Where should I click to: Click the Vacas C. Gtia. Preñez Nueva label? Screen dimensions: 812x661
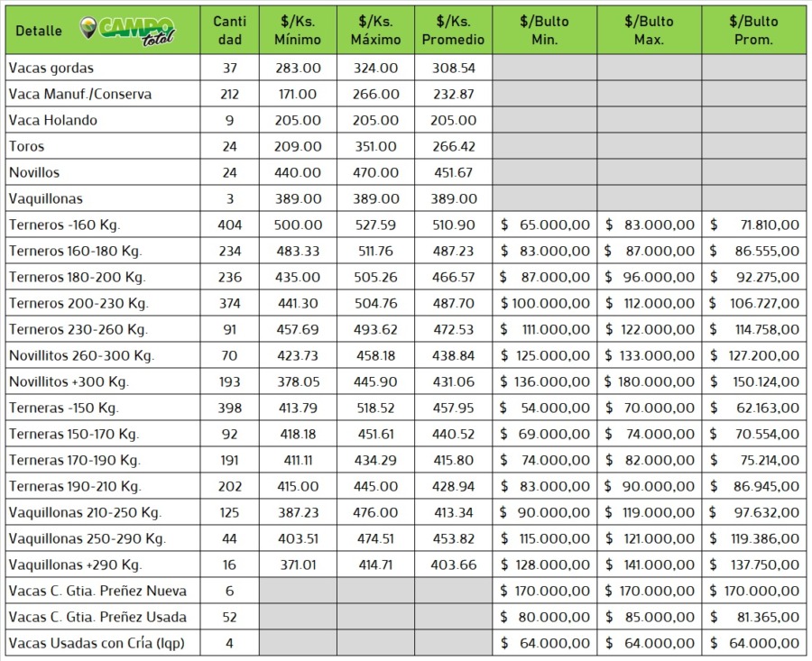click(97, 591)
